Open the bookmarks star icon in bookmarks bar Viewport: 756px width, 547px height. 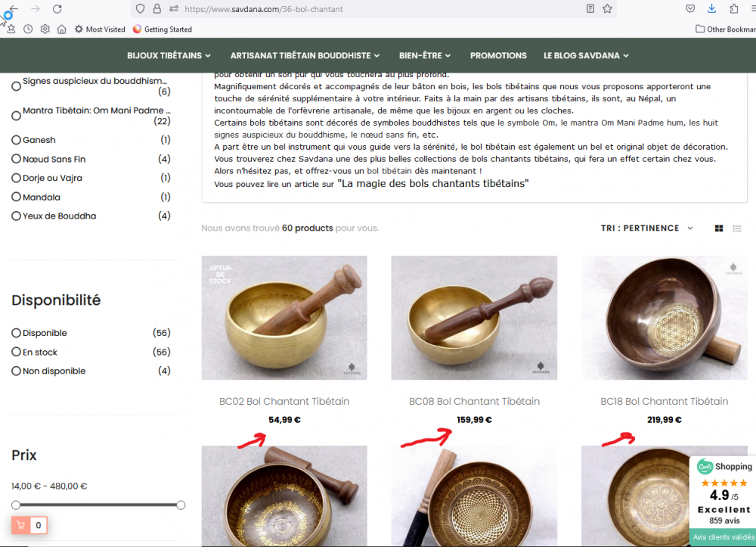click(11, 29)
